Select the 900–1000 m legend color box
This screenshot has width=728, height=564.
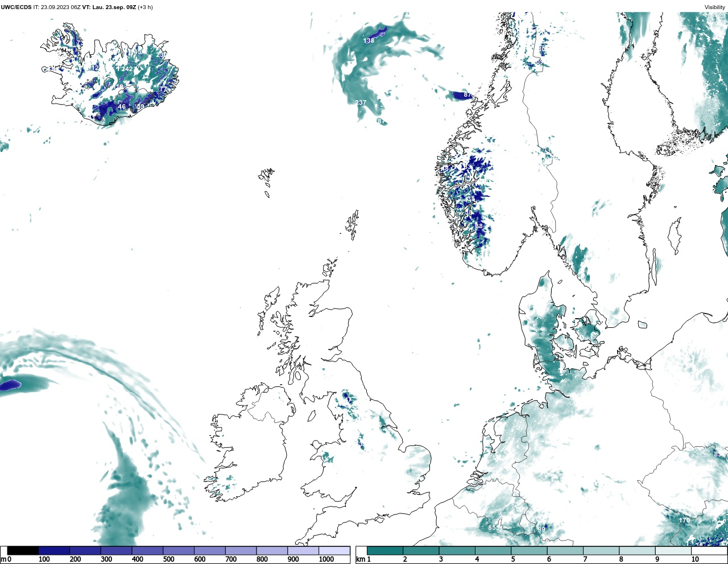pos(303,550)
